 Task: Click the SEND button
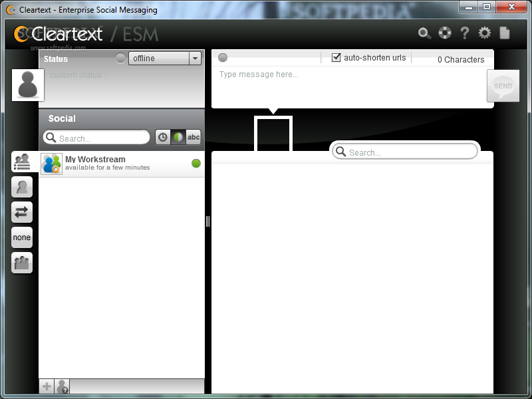(503, 86)
